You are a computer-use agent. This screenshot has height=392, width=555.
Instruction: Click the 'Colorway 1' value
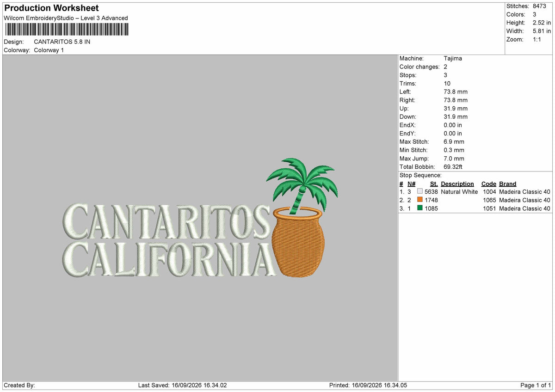click(49, 50)
